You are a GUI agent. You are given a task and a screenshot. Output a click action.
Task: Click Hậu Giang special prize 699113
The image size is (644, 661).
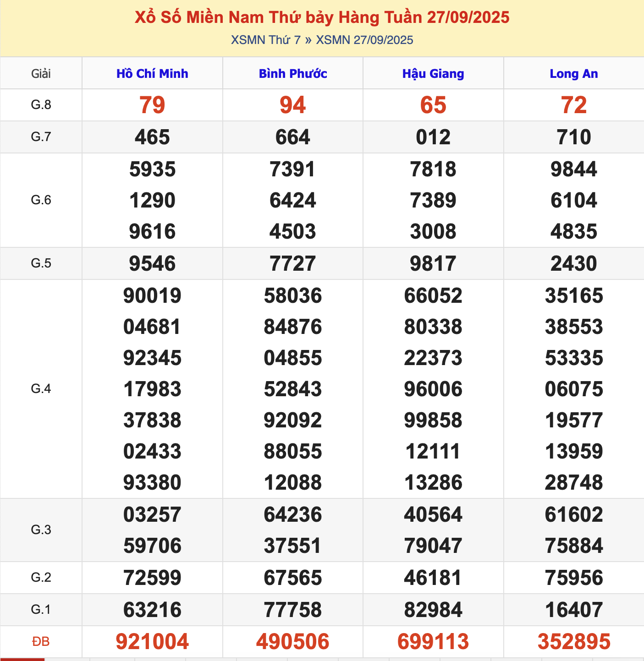click(x=433, y=641)
